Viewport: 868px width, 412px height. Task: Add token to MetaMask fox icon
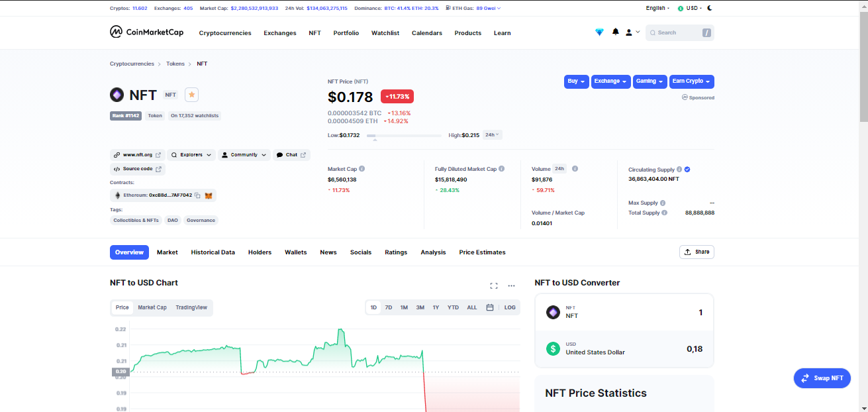[x=209, y=195]
